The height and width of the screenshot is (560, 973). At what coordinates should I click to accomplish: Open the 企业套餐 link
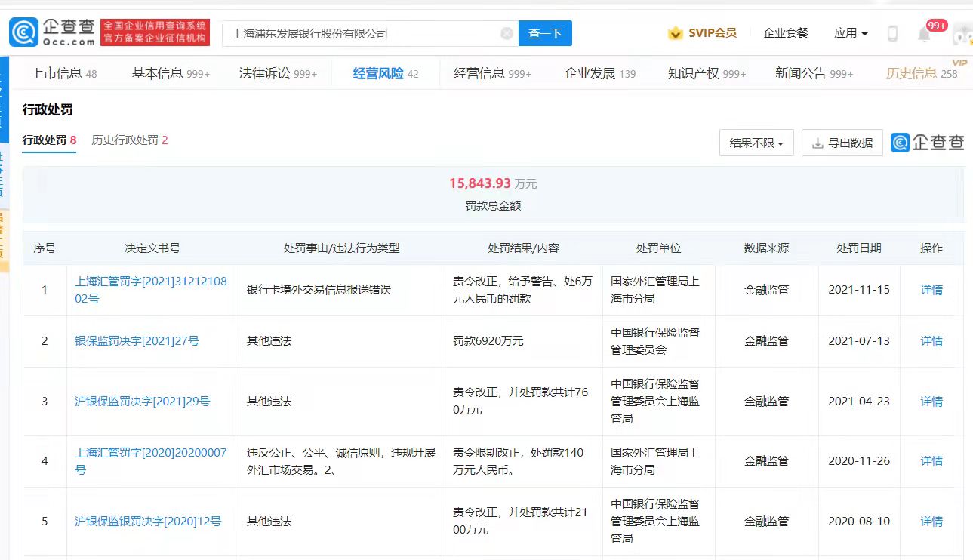785,33
